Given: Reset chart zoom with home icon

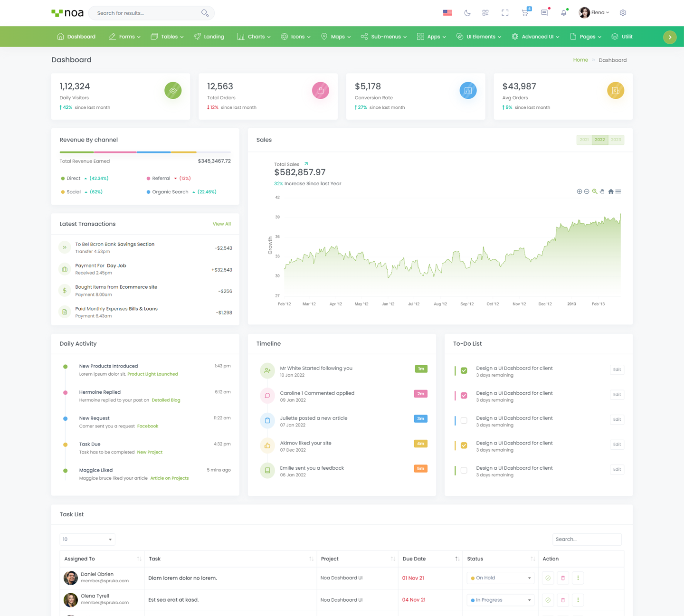Looking at the screenshot, I should [x=611, y=191].
